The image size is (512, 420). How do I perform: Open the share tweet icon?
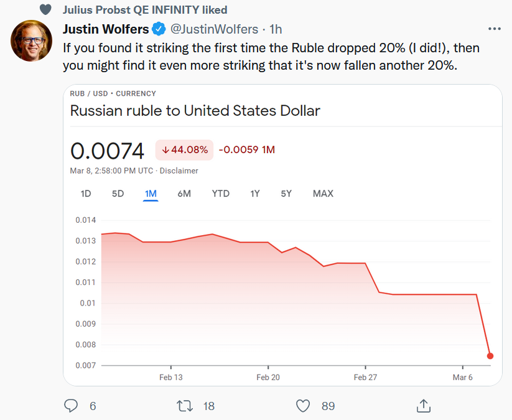(423, 406)
